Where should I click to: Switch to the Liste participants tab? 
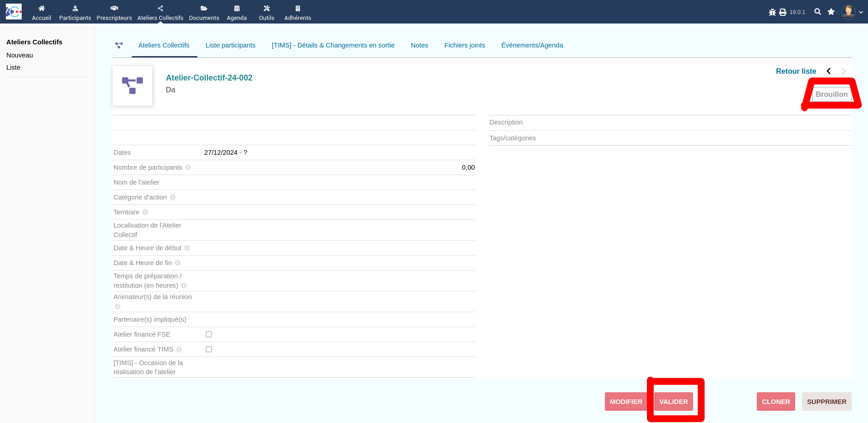point(231,45)
